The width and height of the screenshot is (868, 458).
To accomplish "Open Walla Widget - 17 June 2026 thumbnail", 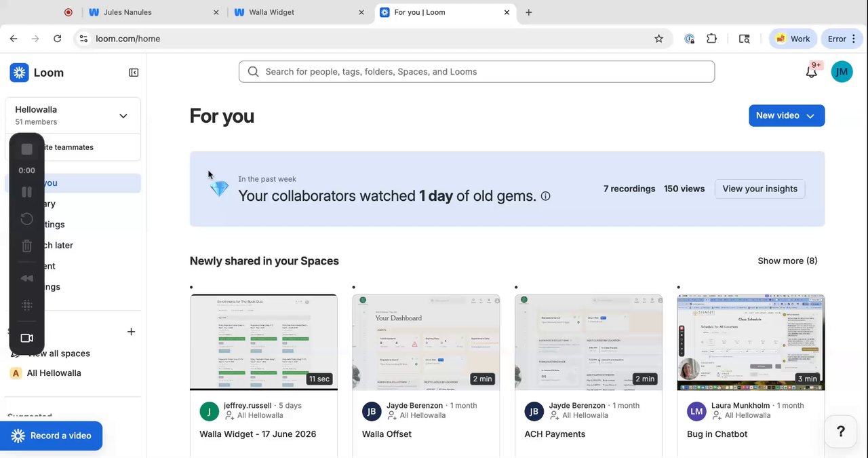I will pyautogui.click(x=264, y=342).
